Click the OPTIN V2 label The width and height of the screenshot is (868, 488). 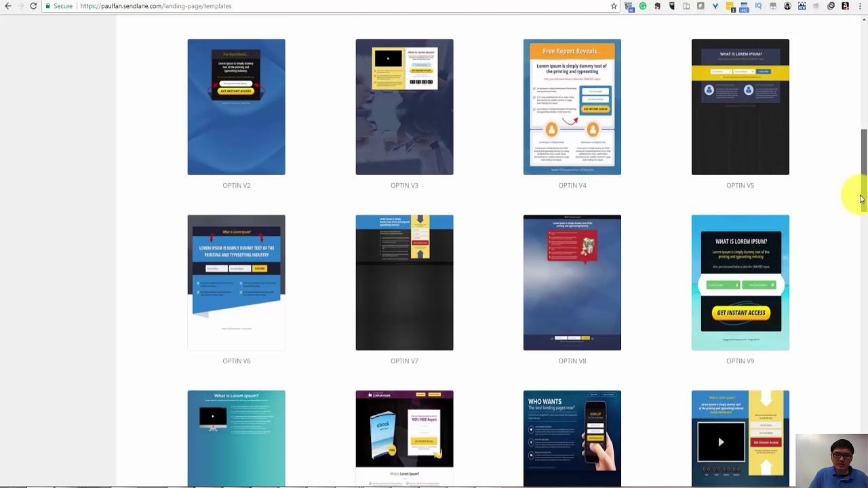coord(236,185)
